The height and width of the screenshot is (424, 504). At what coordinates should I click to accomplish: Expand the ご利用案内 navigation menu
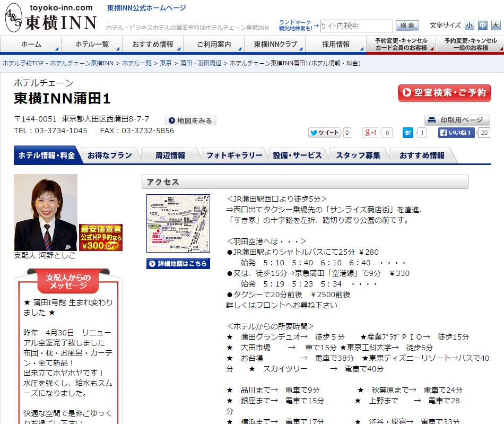pos(214,45)
